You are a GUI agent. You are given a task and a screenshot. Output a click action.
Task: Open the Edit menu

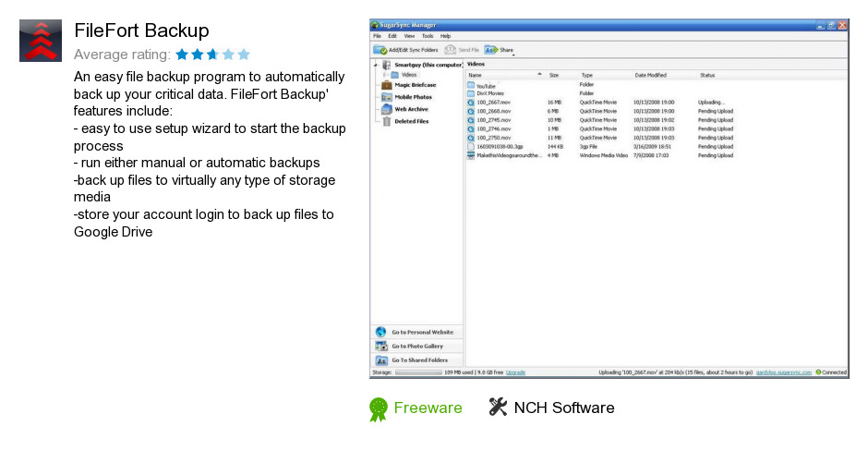[392, 36]
